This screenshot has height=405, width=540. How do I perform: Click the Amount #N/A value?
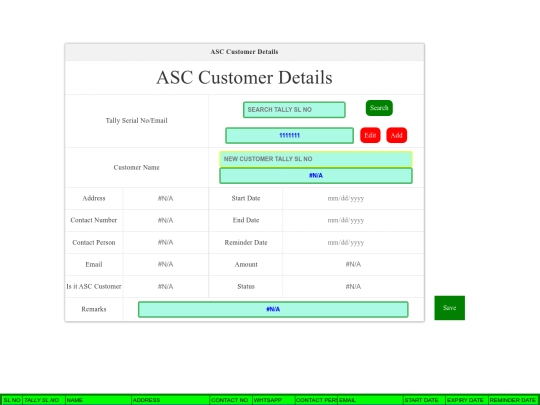(353, 264)
